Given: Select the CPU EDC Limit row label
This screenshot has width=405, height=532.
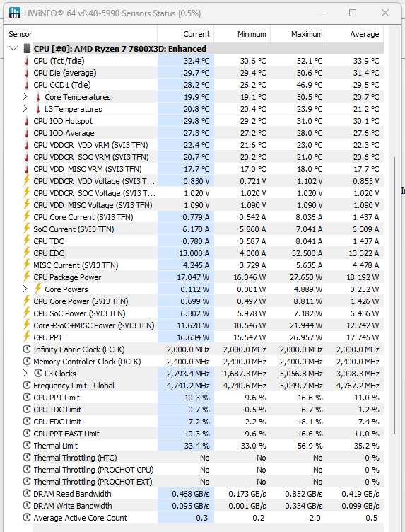Looking at the screenshot, I should (57, 422).
